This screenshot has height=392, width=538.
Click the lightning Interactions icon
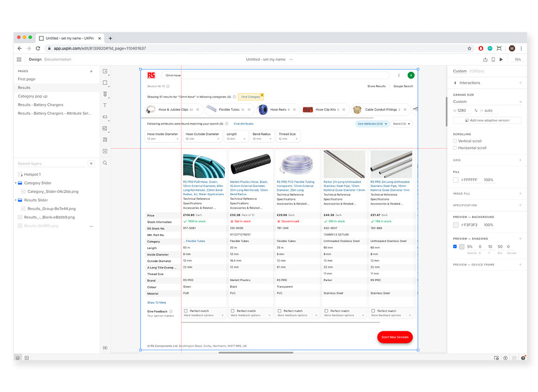(455, 83)
